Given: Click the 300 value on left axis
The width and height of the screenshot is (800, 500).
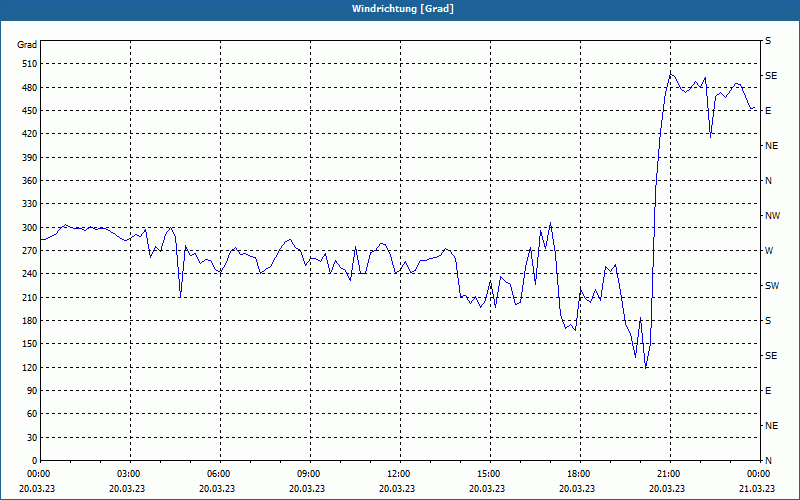Looking at the screenshot, I should (30, 228).
